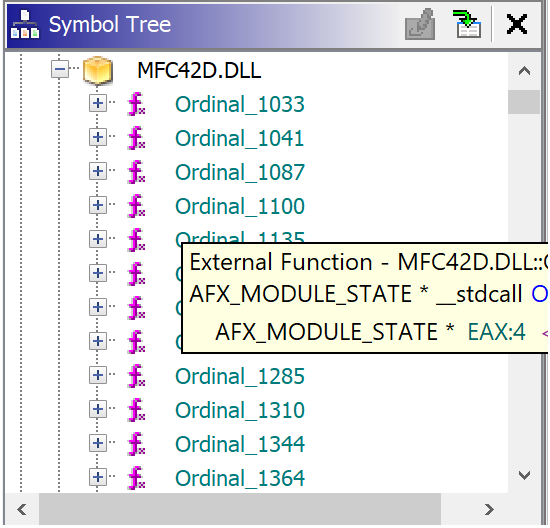Expand the Ordinal_1041 node

pyautogui.click(x=98, y=138)
